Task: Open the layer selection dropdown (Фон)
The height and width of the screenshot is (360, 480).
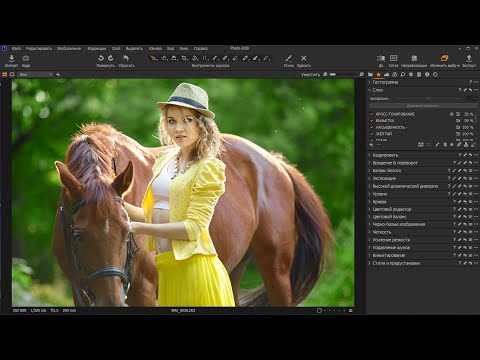Action: [36, 75]
